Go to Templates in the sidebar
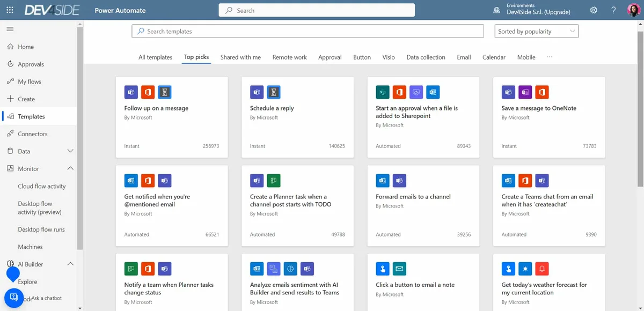This screenshot has width=644, height=311. (x=39, y=116)
